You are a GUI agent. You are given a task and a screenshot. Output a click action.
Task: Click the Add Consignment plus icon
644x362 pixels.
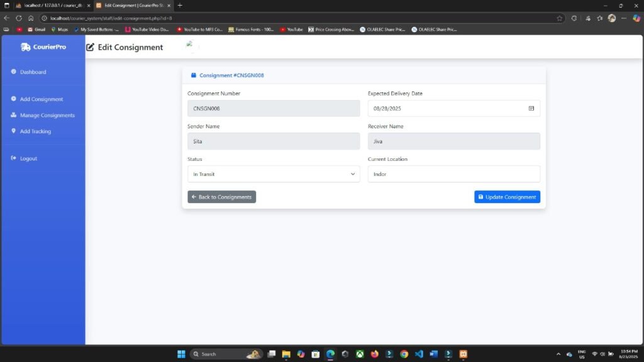[13, 99]
